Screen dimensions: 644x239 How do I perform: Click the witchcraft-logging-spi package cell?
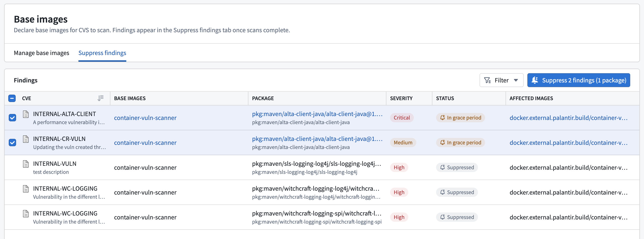point(317,217)
